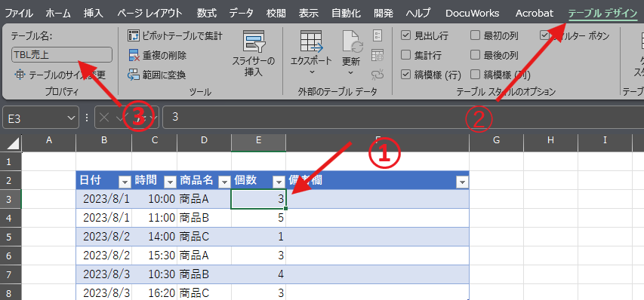
Task: Enable the 縞模様 (列) checkbox
Action: click(475, 75)
